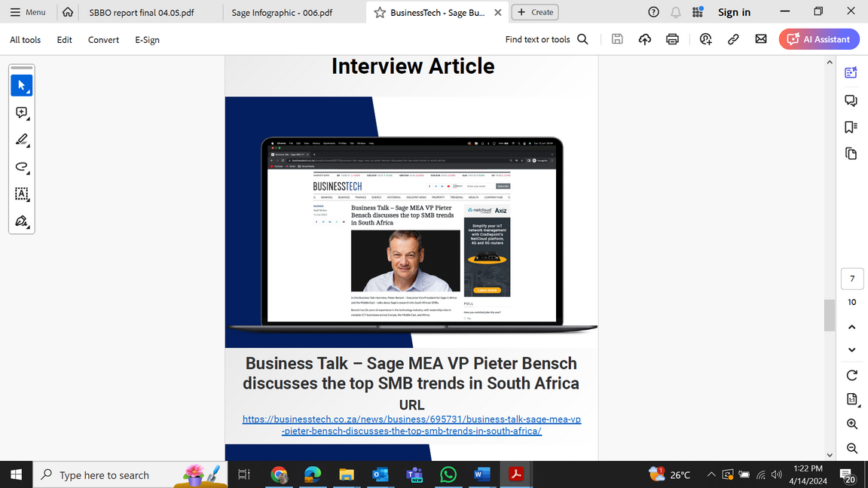
Task: Open the Convert menu
Action: [103, 40]
